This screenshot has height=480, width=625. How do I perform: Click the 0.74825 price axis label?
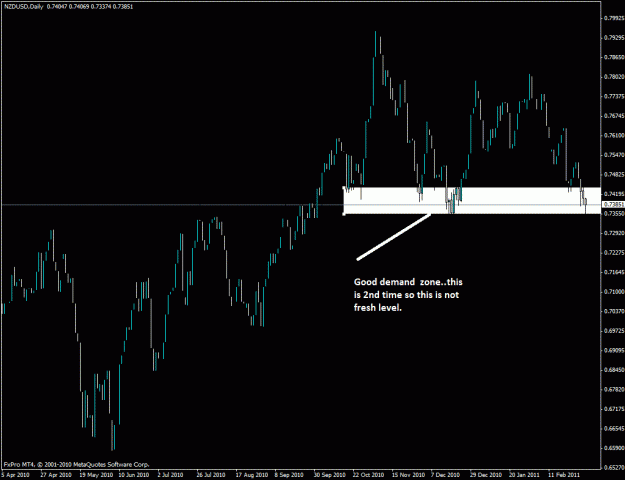(x=615, y=175)
